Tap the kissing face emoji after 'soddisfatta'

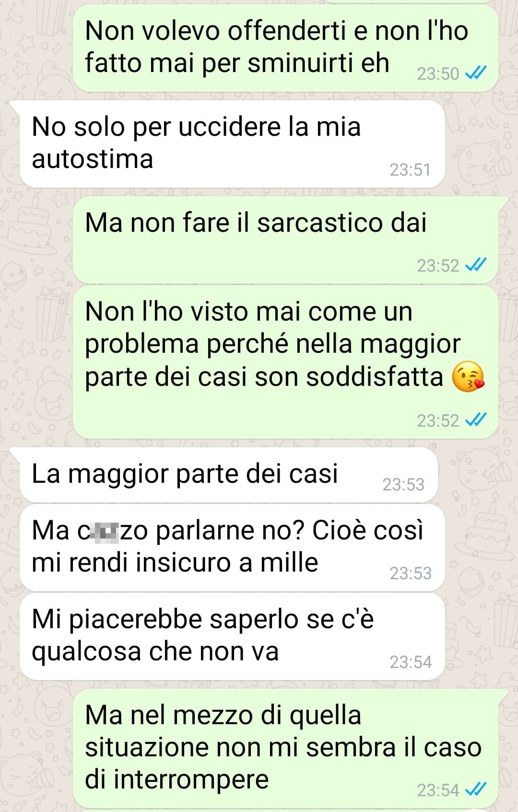click(x=468, y=377)
